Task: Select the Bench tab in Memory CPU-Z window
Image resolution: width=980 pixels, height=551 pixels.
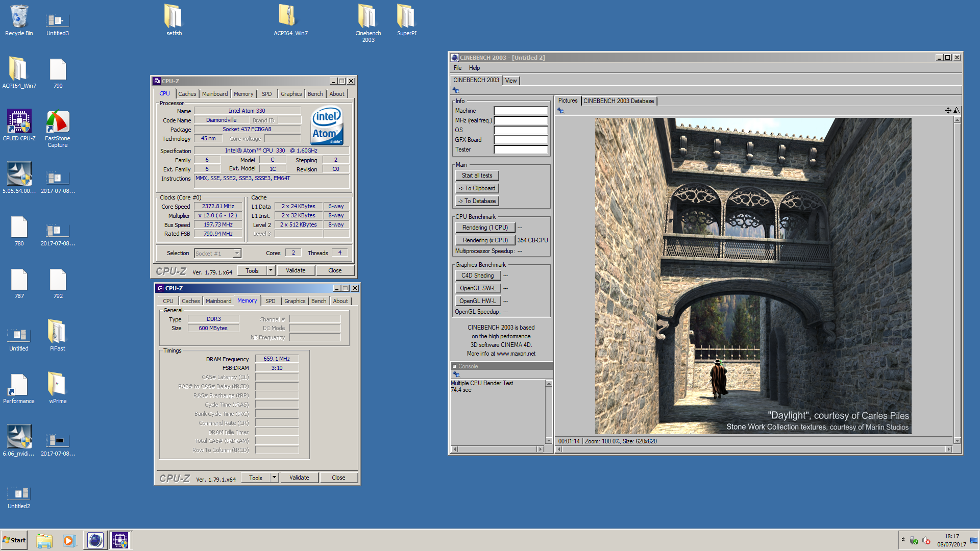Action: [x=318, y=301]
